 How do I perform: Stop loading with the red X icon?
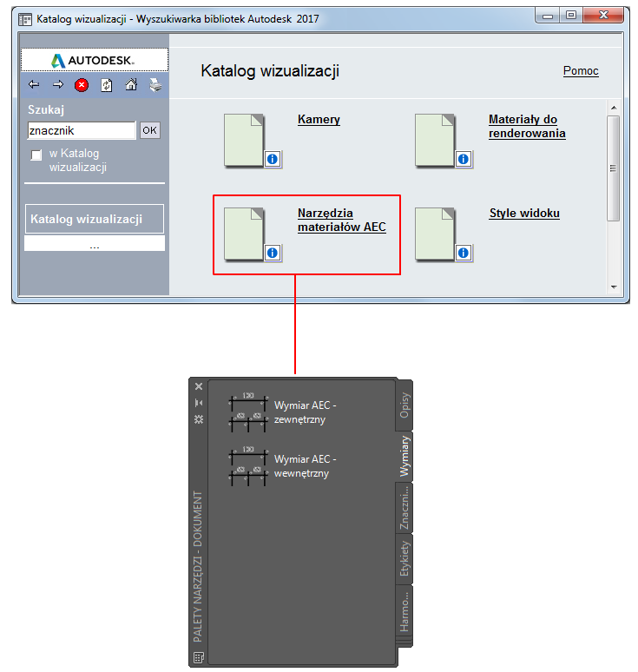(82, 85)
